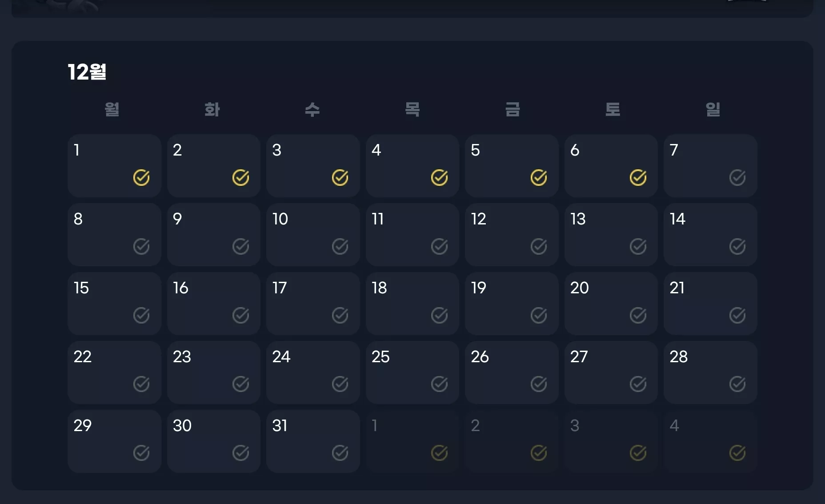
Task: Click the 월 (Monday) column header
Action: 112,109
